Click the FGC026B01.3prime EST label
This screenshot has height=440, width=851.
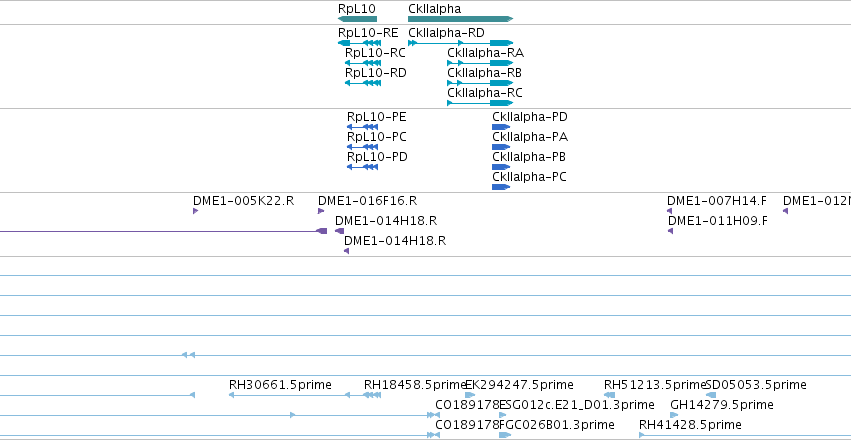point(557,424)
